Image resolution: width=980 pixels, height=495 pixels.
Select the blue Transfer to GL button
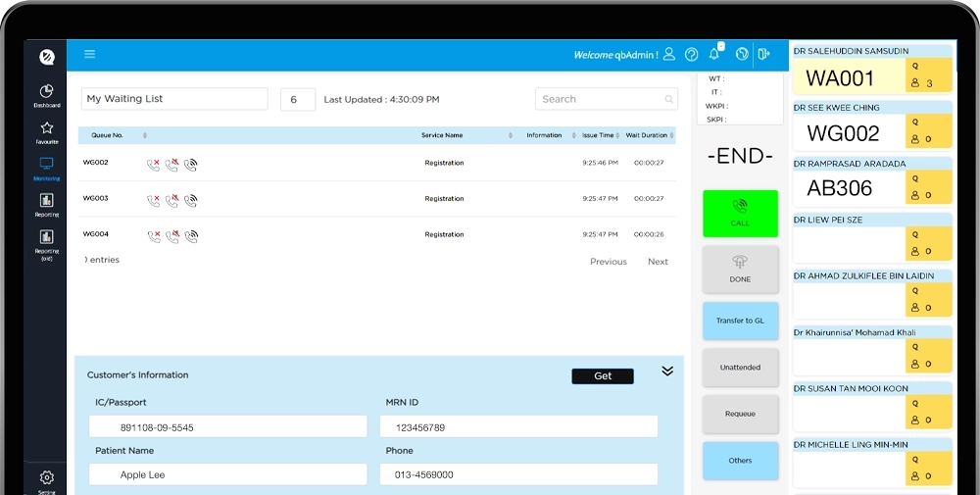coord(740,321)
